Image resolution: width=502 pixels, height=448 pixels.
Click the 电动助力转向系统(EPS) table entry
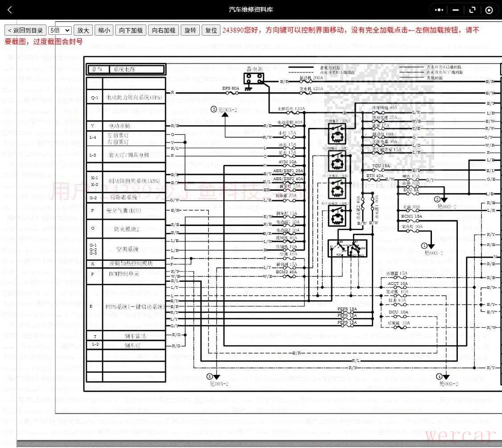pos(134,97)
